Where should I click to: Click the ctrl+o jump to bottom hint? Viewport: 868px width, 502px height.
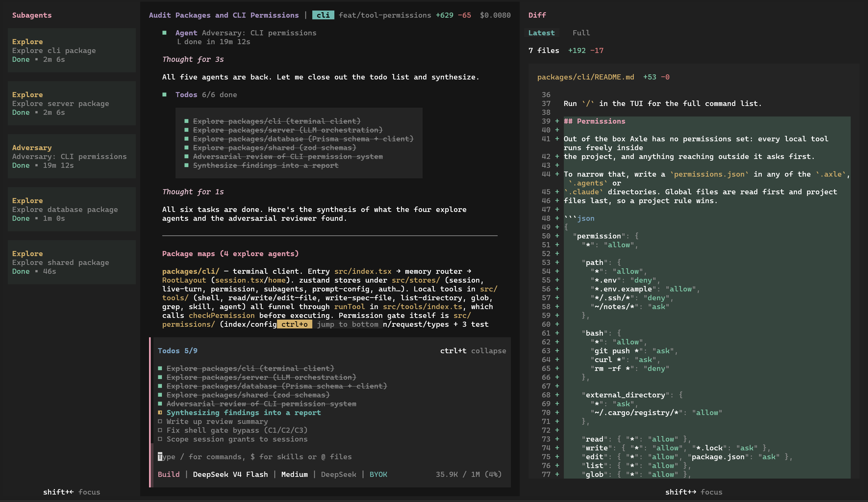[330, 324]
